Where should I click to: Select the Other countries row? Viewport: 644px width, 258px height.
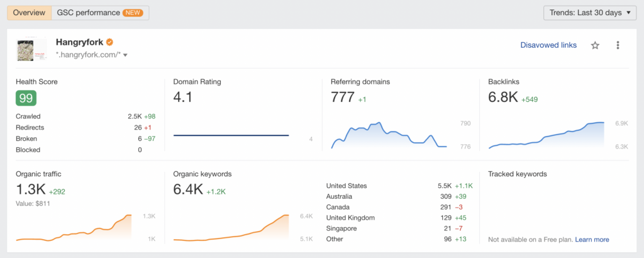click(399, 239)
